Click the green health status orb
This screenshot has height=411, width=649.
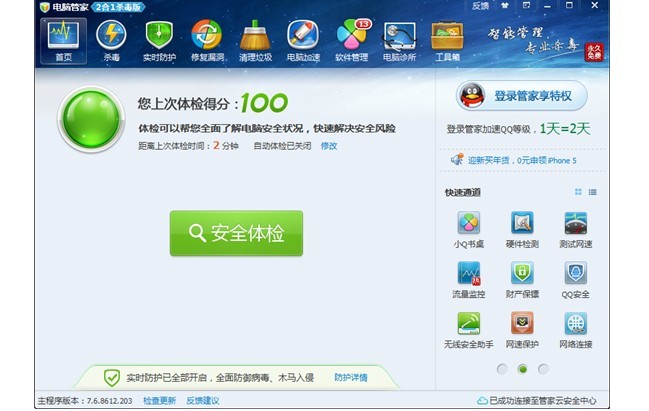[x=91, y=119]
